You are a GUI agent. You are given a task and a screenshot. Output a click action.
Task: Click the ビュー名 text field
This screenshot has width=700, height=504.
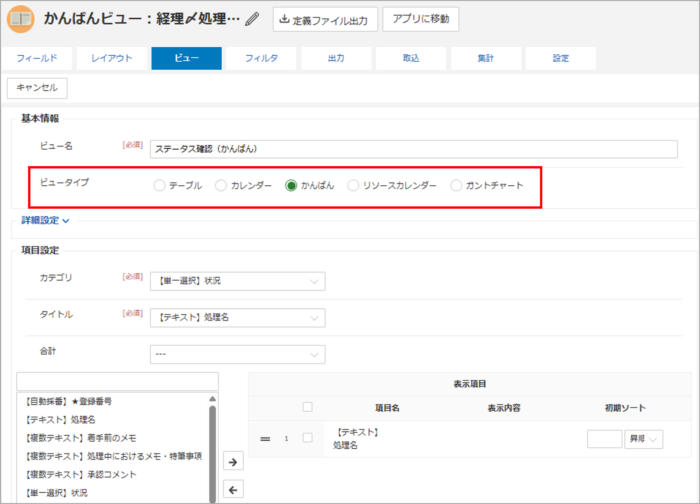point(414,149)
